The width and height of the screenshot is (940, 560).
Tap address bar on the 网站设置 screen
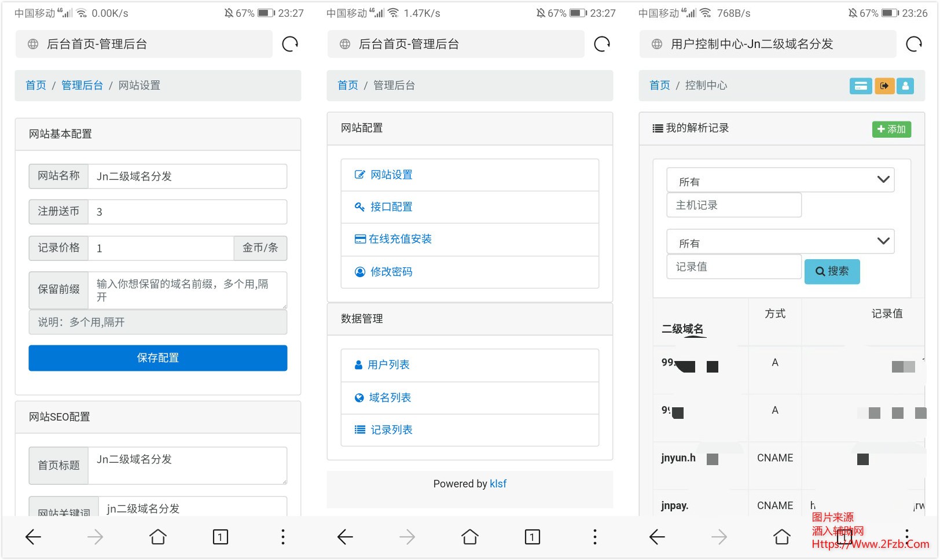144,44
